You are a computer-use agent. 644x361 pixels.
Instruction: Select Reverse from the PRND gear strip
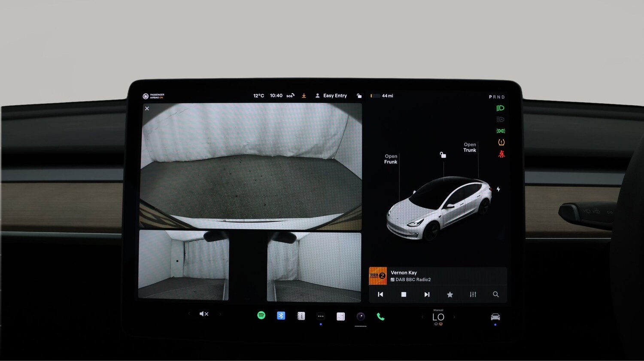tap(494, 97)
